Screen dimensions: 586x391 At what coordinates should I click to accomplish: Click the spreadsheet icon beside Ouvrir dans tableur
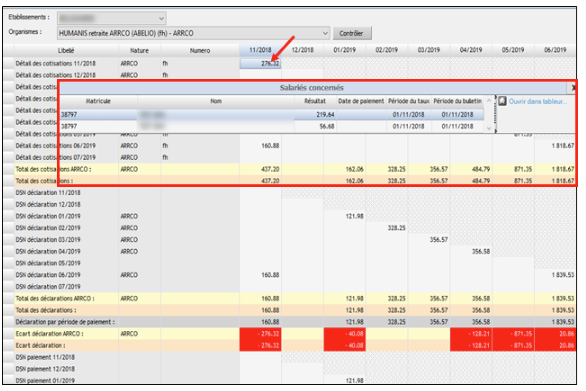click(x=502, y=101)
